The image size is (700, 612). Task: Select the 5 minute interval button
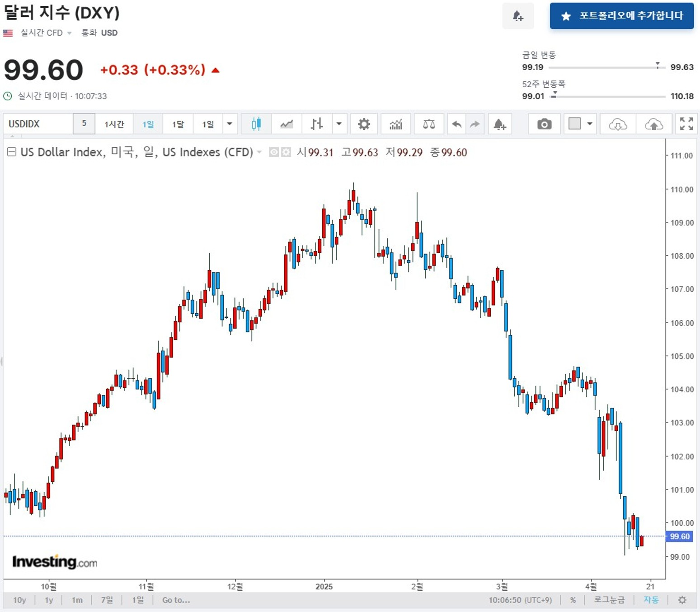84,123
